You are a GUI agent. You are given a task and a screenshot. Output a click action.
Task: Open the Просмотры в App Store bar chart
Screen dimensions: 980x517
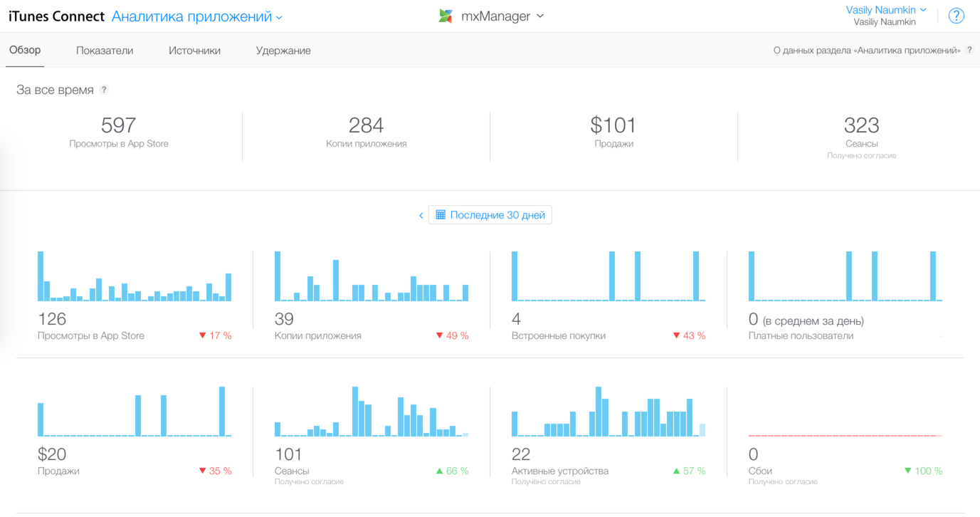(x=135, y=276)
